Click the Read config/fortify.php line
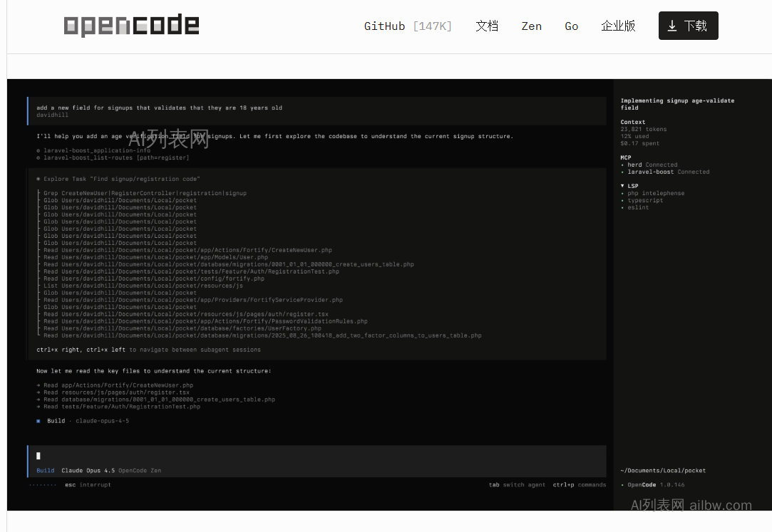 coord(153,278)
